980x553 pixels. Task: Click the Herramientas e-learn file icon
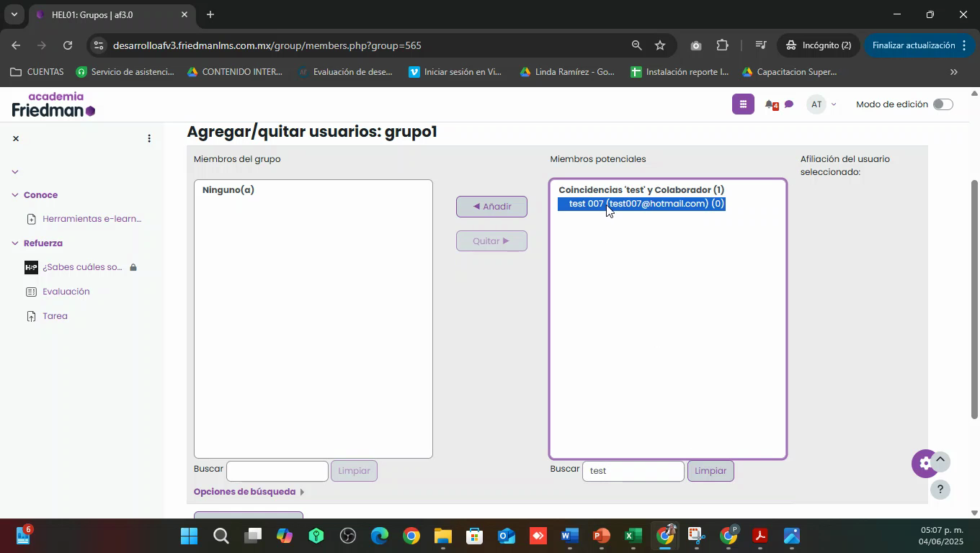click(31, 219)
